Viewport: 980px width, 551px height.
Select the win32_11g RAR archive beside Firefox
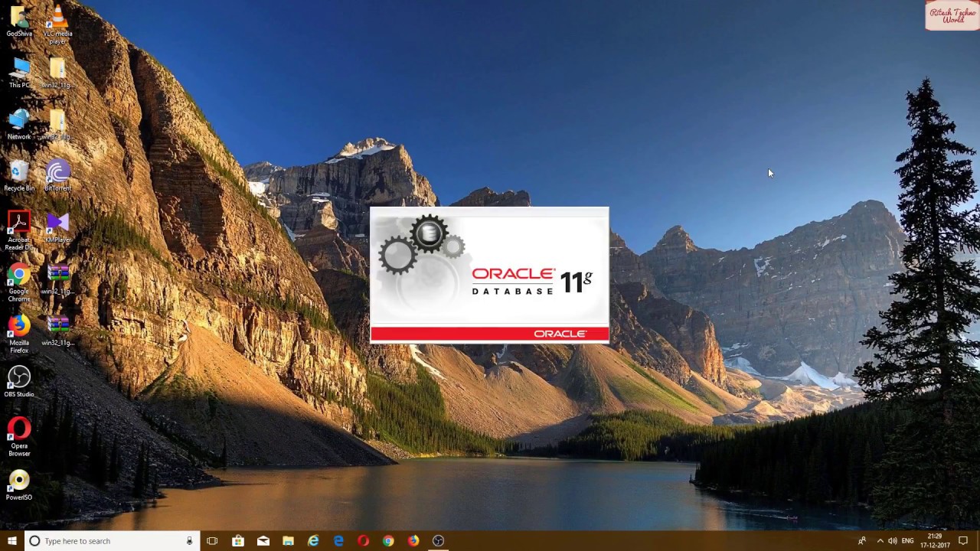click(x=57, y=331)
